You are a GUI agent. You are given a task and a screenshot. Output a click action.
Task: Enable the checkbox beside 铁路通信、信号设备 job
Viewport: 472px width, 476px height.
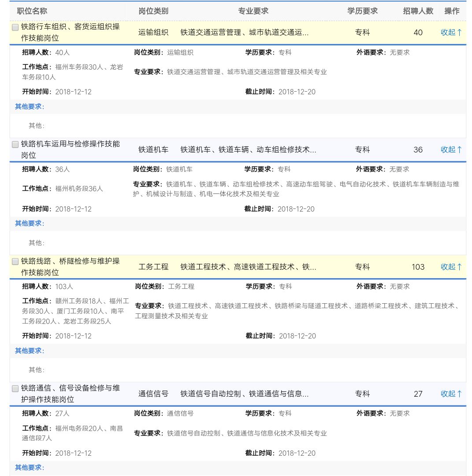pos(15,389)
